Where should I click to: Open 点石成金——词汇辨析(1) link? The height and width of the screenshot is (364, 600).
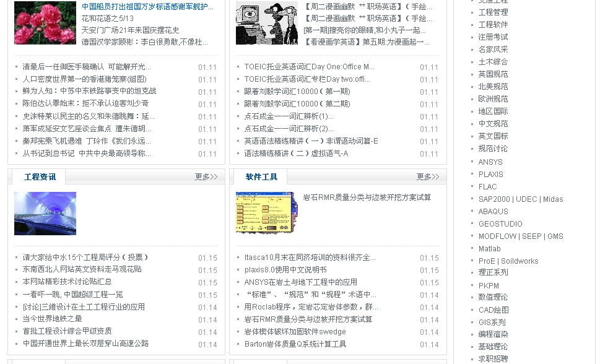pyautogui.click(x=289, y=116)
